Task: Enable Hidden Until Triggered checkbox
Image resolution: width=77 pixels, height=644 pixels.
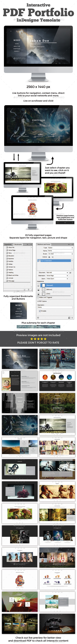Action: pos(38,297)
